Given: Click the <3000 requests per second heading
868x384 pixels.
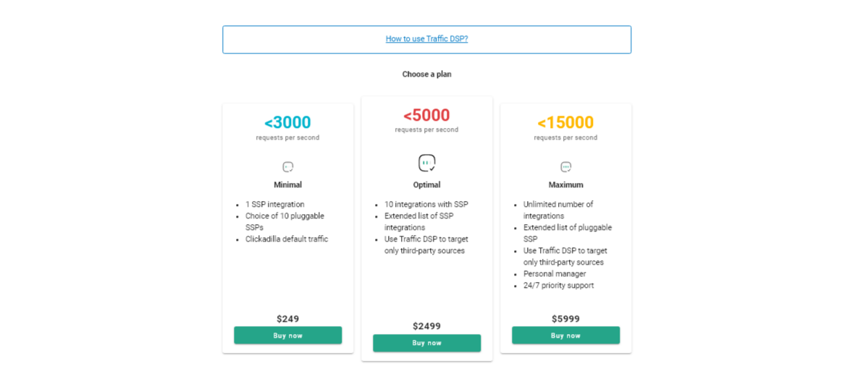Looking at the screenshot, I should coord(287,123).
